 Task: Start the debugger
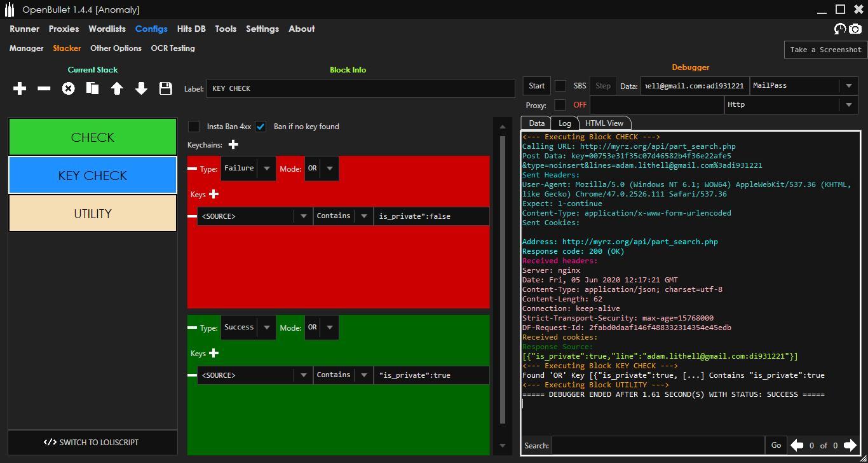tap(537, 86)
